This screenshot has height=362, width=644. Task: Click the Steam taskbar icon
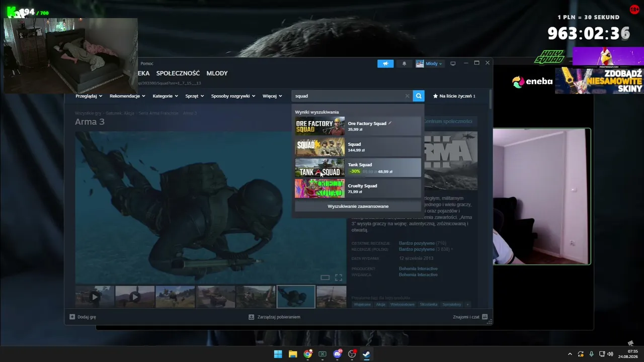367,354
